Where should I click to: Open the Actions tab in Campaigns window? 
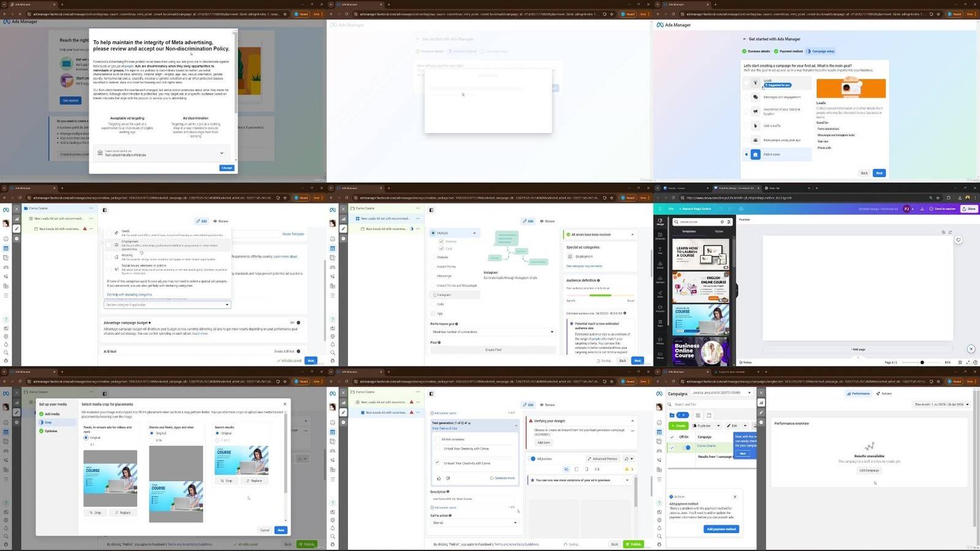pos(884,393)
